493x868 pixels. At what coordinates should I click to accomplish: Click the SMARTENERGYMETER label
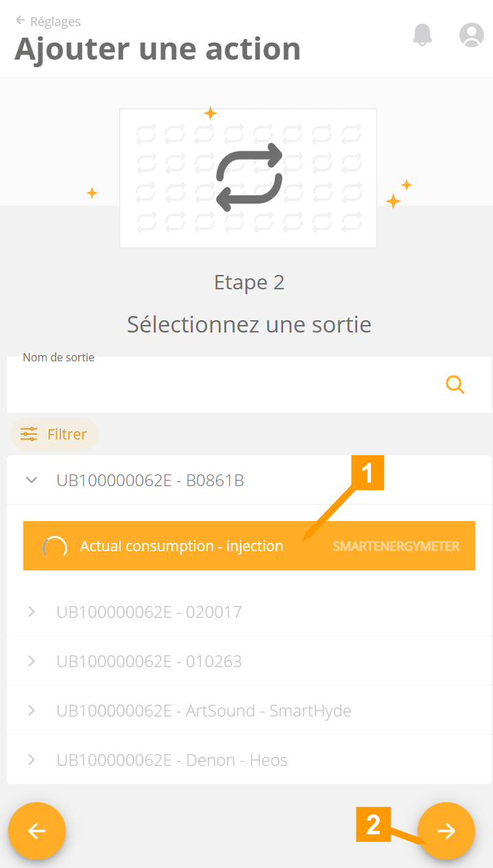(x=396, y=546)
